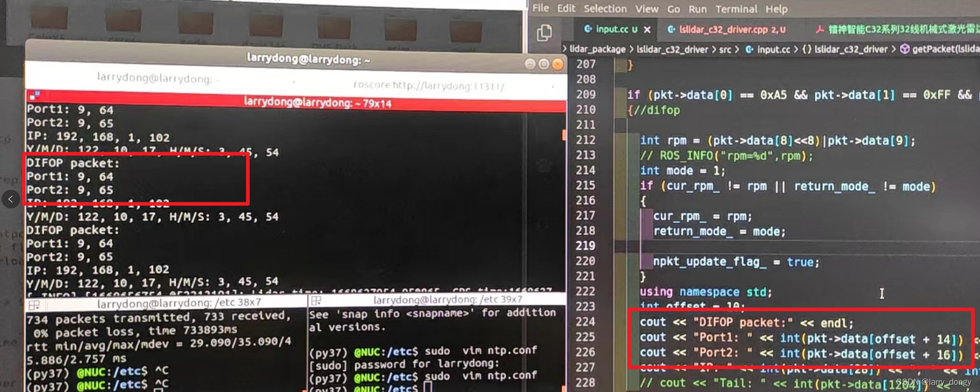The width and height of the screenshot is (980, 392).
Task: Open the C32 lidar PDF tab
Action: [897, 29]
